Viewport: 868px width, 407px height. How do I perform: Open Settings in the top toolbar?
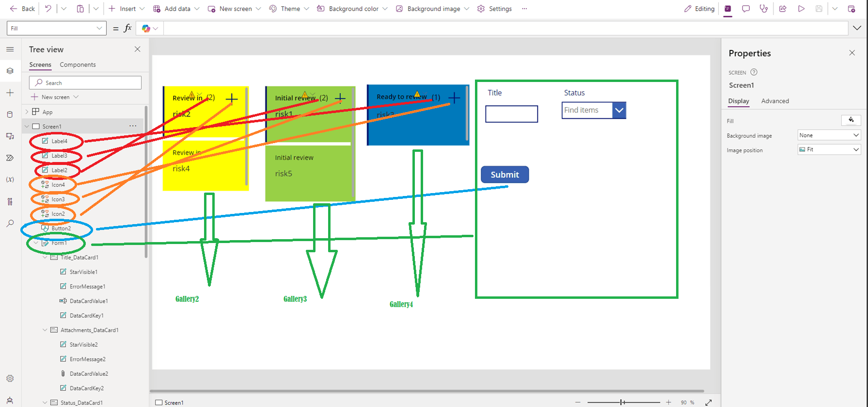[495, 9]
